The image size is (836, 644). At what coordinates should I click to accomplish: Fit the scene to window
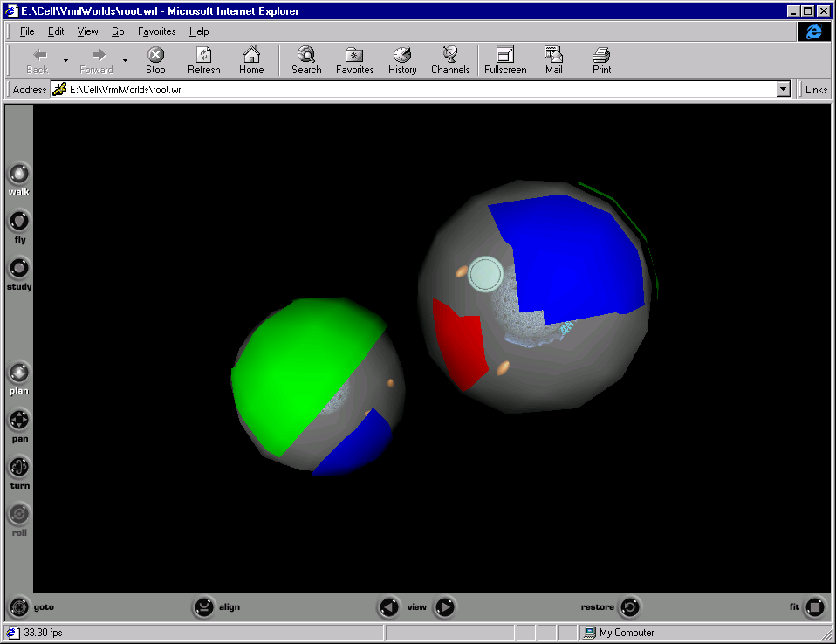[814, 606]
